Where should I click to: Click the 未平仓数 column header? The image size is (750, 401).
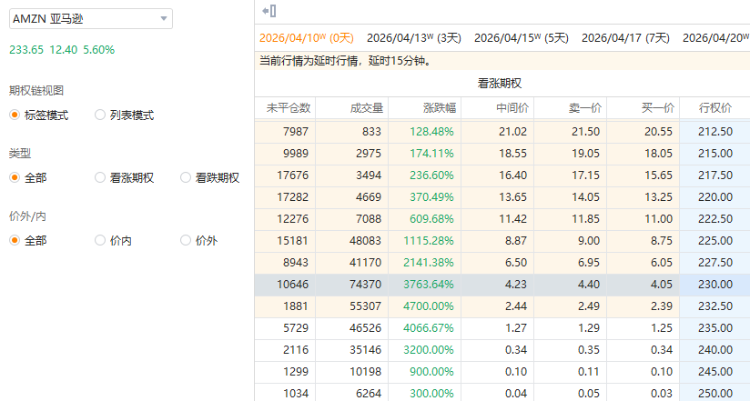(x=288, y=108)
